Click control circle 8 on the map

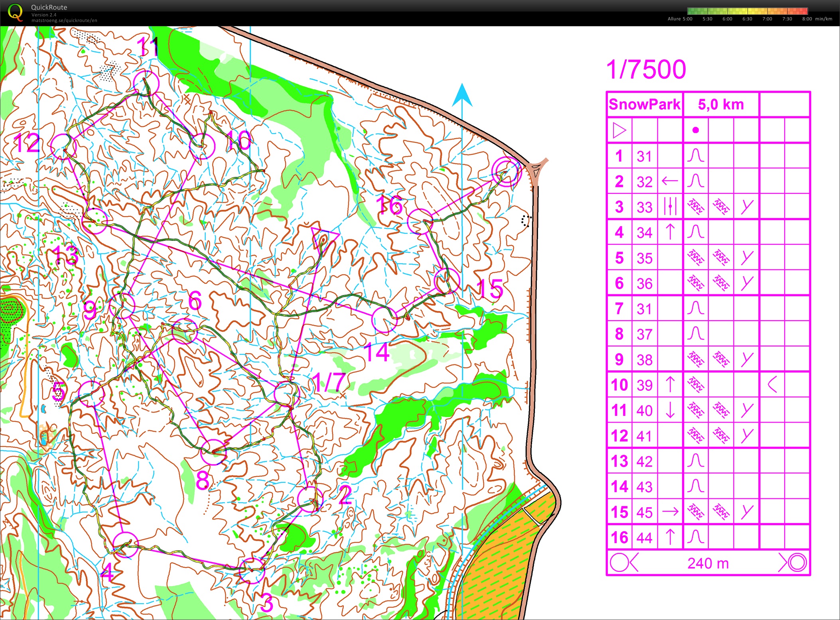coord(213,452)
